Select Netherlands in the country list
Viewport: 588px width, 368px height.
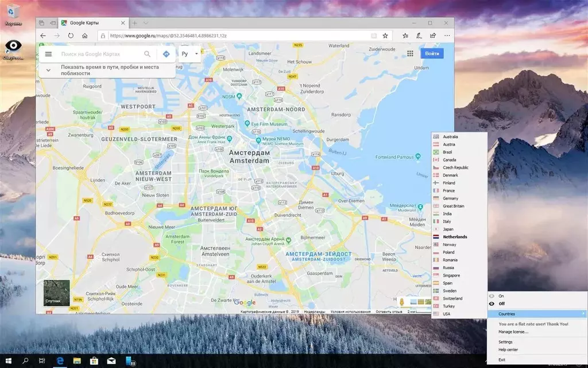459,237
